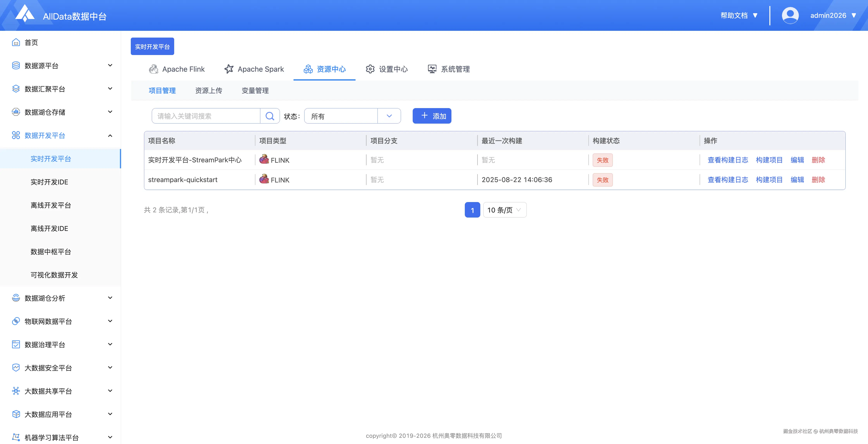Collapse the 数据开发平台 menu chevron
The width and height of the screenshot is (868, 444).
tap(110, 135)
